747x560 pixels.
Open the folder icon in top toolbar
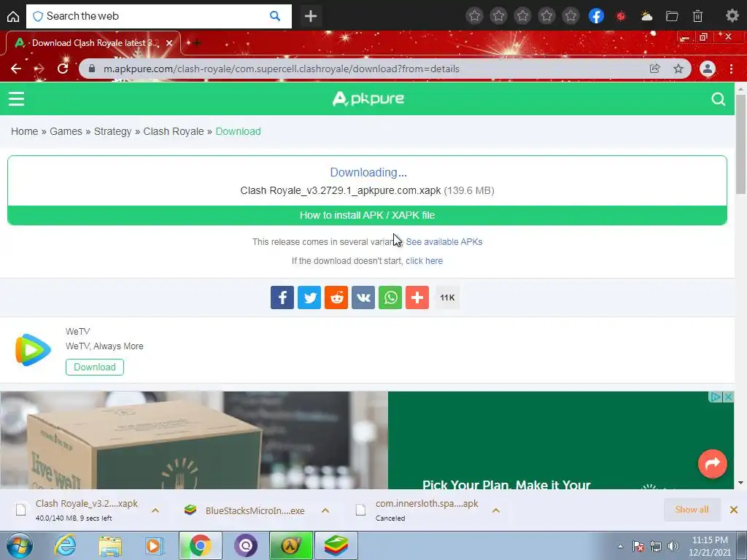(672, 16)
